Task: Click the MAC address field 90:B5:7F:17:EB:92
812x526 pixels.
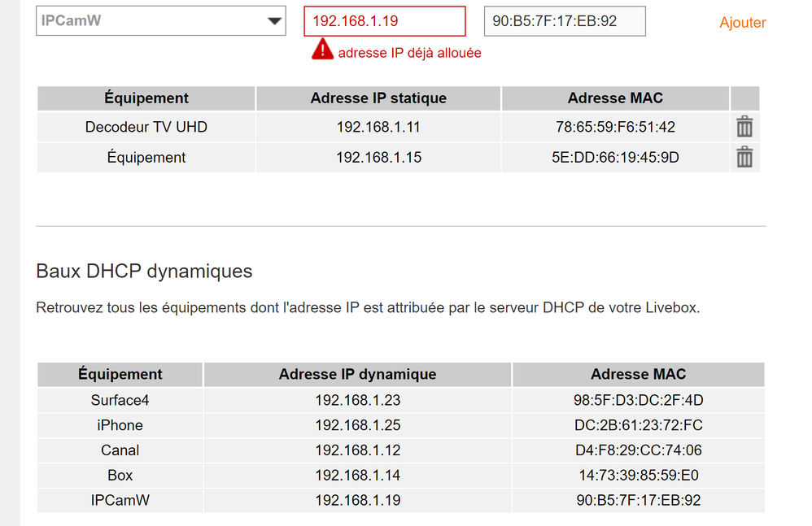Action: (x=565, y=21)
